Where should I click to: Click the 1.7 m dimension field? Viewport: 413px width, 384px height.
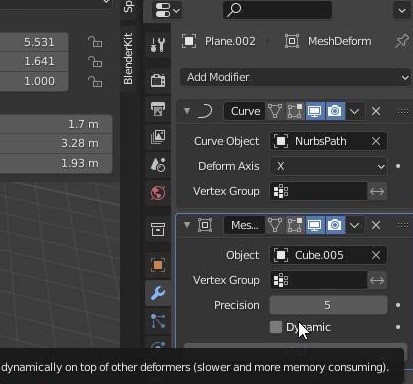point(56,124)
